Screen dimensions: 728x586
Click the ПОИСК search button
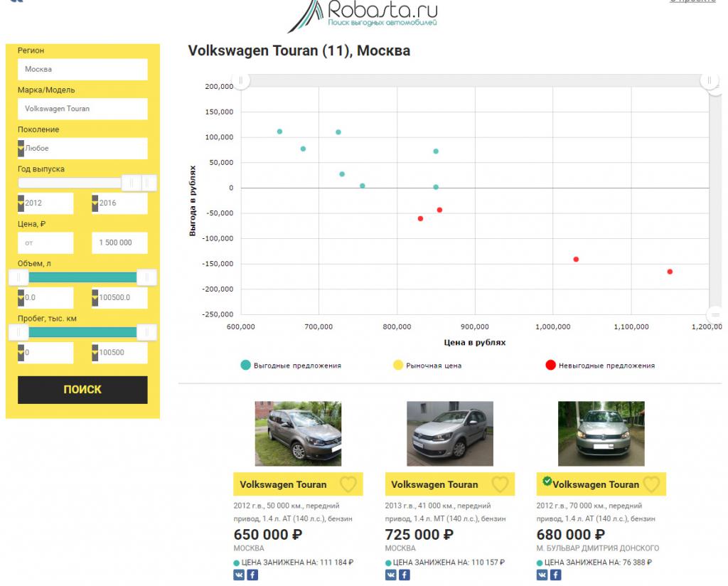pos(82,390)
